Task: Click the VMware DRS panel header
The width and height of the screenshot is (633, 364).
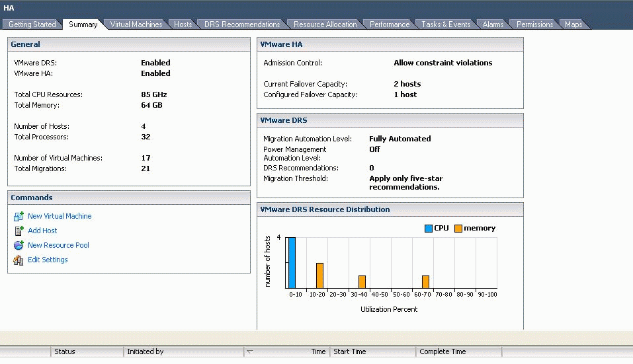Action: tap(390, 120)
